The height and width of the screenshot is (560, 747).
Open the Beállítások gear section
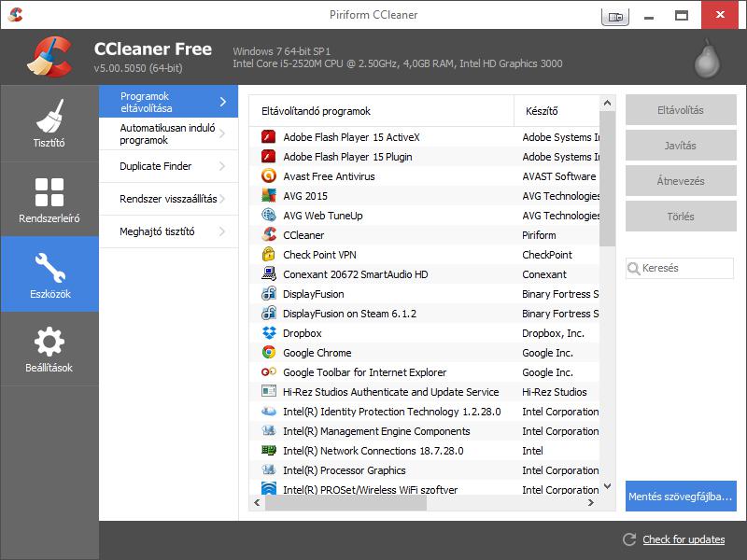(49, 348)
